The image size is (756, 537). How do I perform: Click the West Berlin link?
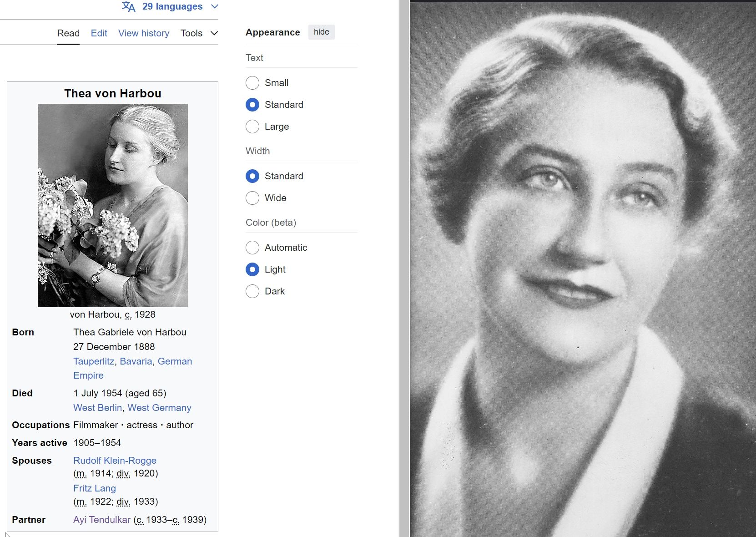tap(97, 408)
